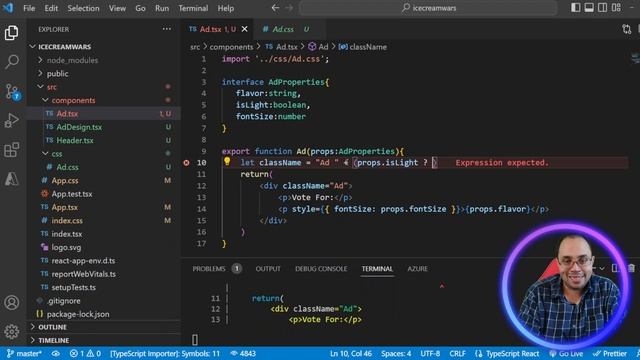640x360 pixels.
Task: Open logo.svg file
Action: [66, 247]
